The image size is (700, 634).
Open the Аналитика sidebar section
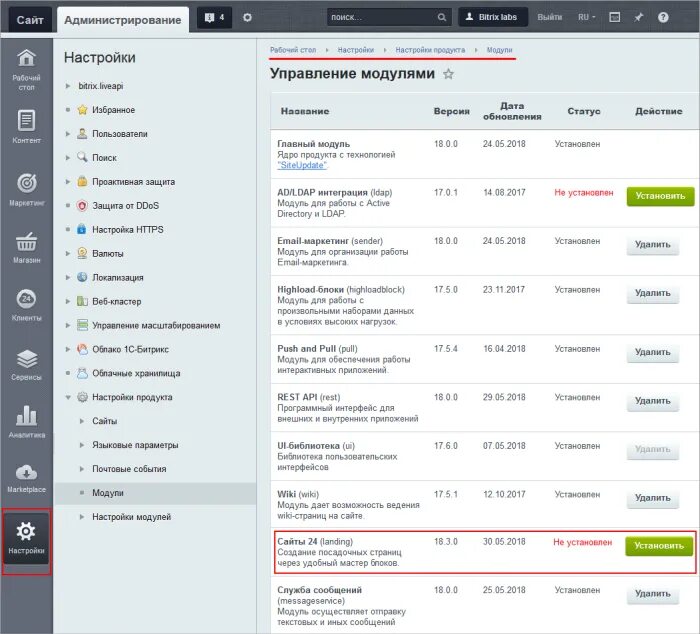pos(26,421)
